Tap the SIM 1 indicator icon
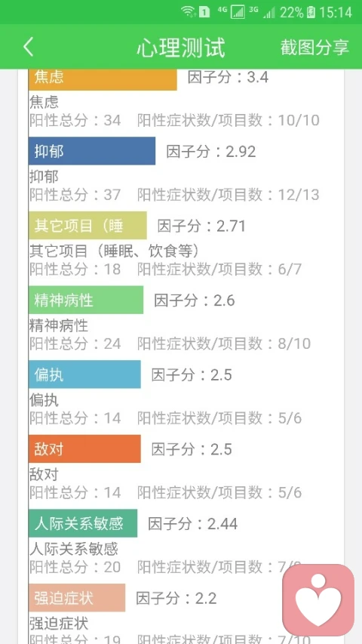 [x=204, y=12]
